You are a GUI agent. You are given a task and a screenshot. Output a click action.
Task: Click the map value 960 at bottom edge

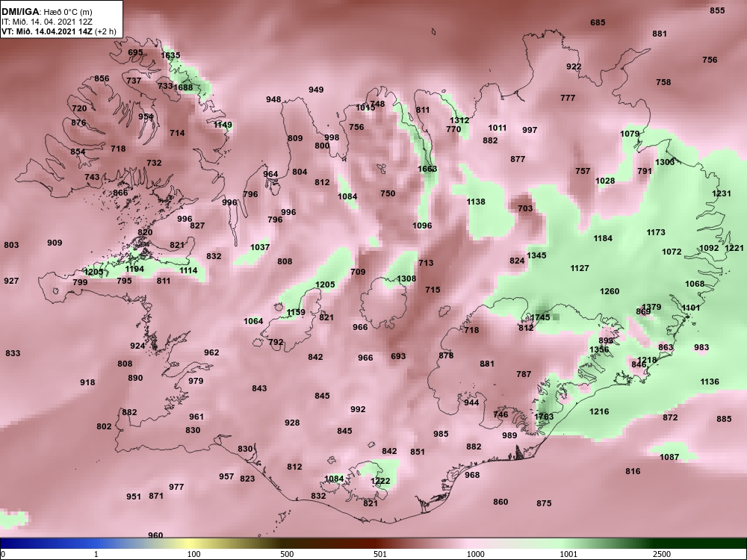pos(155,535)
